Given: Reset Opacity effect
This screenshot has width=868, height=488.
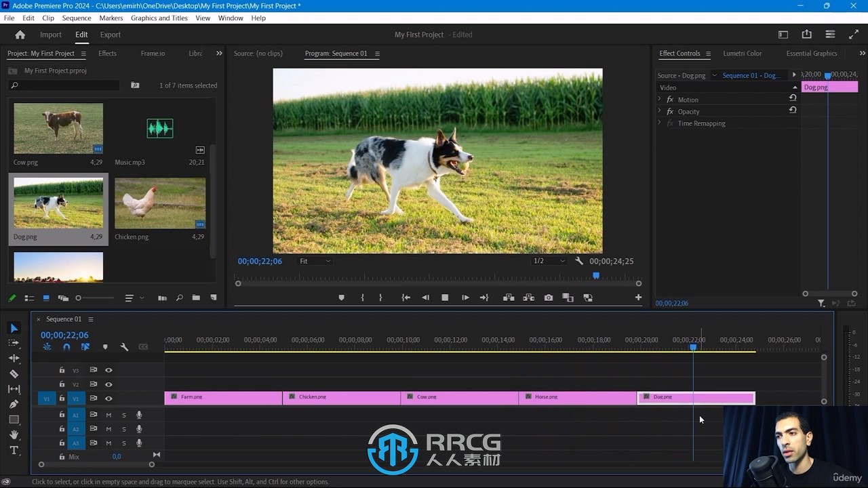Looking at the screenshot, I should pyautogui.click(x=793, y=110).
